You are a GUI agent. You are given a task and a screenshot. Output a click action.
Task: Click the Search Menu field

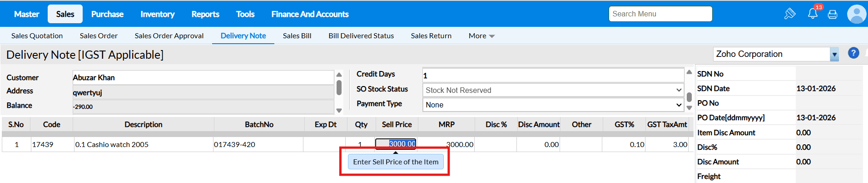[660, 14]
